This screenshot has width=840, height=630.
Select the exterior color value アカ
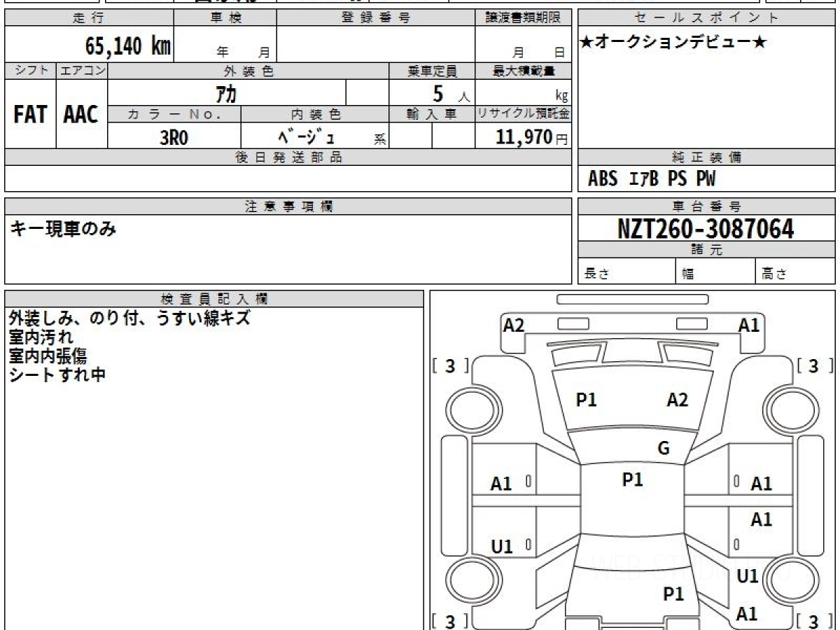(x=225, y=93)
